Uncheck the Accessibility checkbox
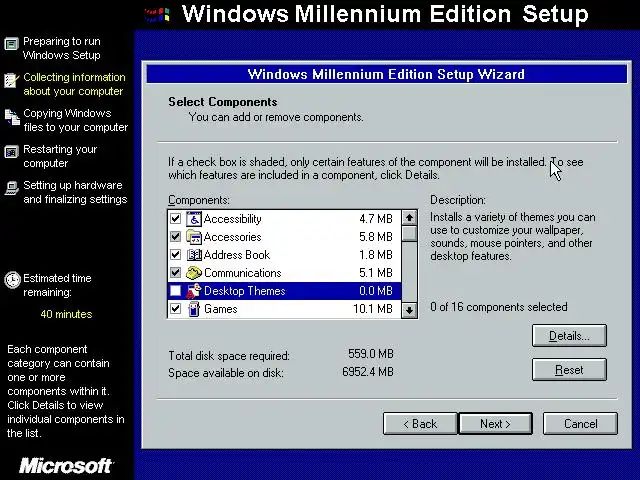Image resolution: width=640 pixels, height=480 pixels. pyautogui.click(x=176, y=219)
